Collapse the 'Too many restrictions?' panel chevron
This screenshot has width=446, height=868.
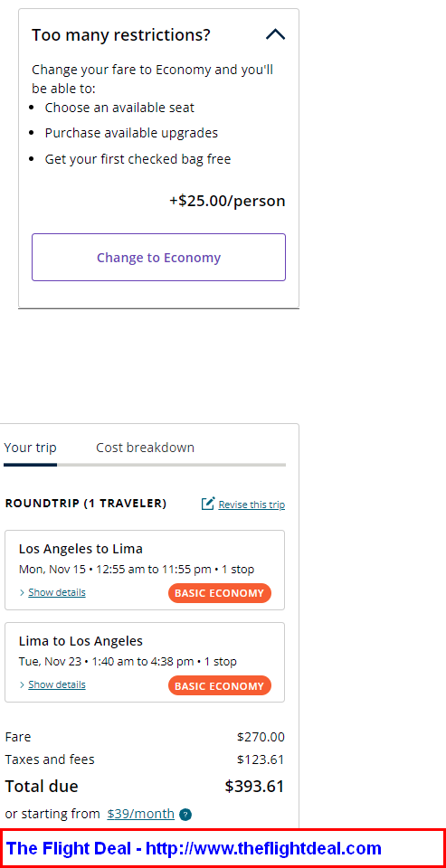click(x=275, y=35)
